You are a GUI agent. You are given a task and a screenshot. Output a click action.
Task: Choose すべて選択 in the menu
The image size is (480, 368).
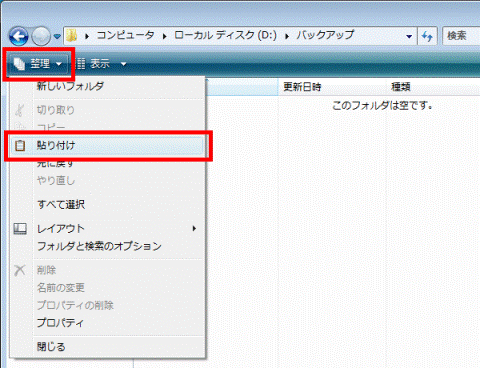(x=107, y=204)
